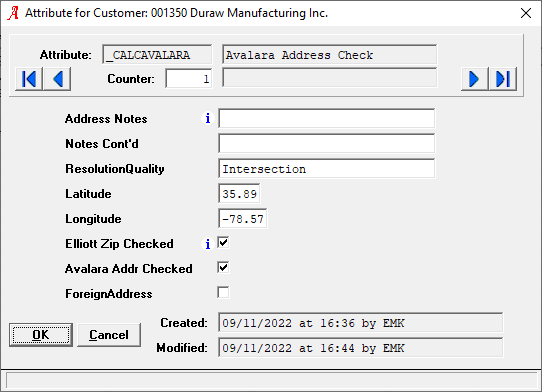
Task: Click the empty field beside Counter
Action: [329, 78]
